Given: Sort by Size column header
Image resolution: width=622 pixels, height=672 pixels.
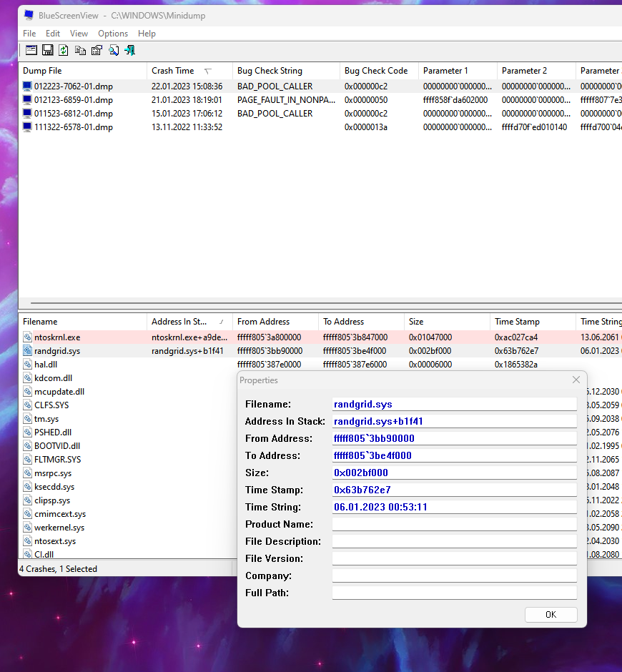Looking at the screenshot, I should click(x=447, y=322).
